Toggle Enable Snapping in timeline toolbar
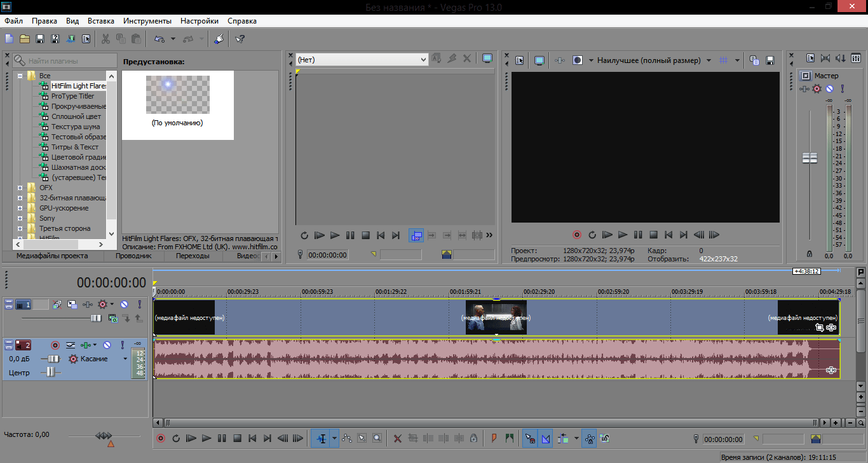The height and width of the screenshot is (463, 868). coord(529,438)
